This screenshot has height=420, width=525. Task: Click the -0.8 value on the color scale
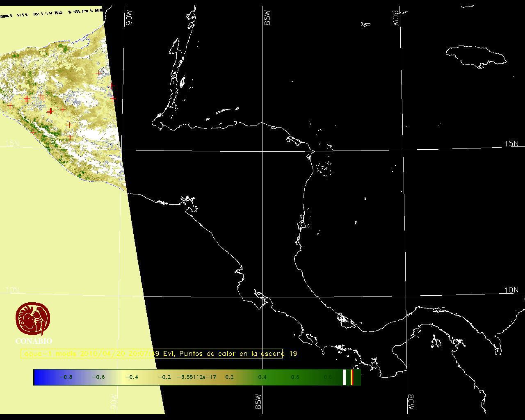(66, 377)
